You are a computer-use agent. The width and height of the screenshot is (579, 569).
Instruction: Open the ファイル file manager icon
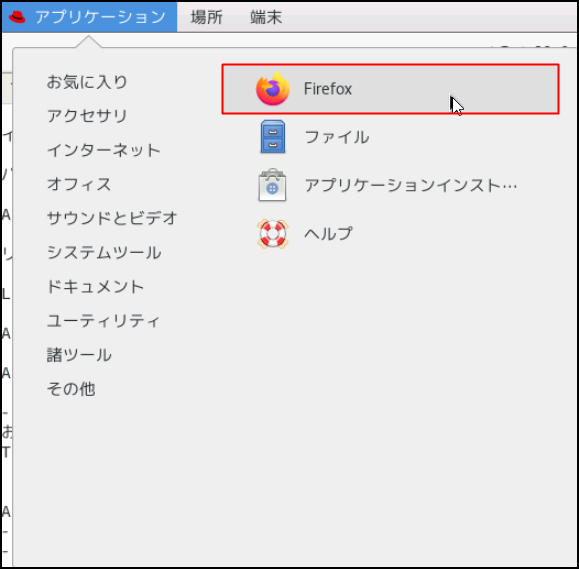pyautogui.click(x=273, y=137)
